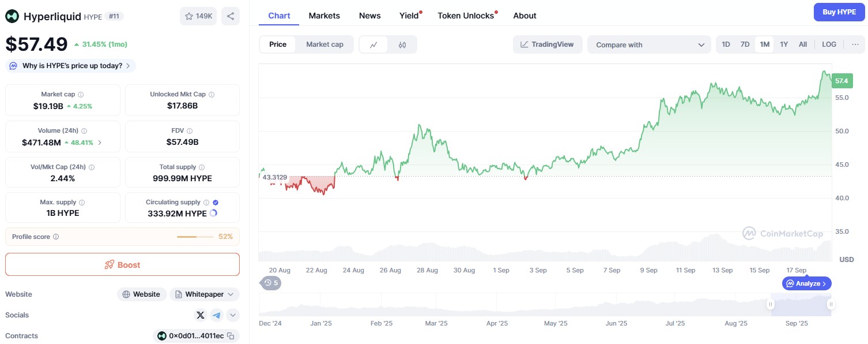This screenshot has width=868, height=344.
Task: Open the Volume (24h) info tooltip icon
Action: [84, 131]
